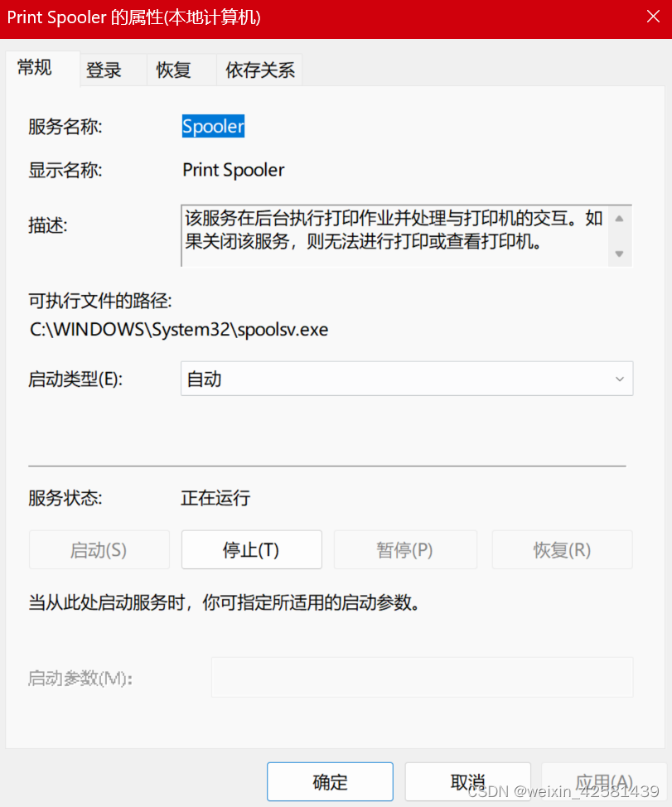The width and height of the screenshot is (672, 807).
Task: Click the path C:\WINDOWS\System32\spoolsv.exe
Action: click(178, 330)
